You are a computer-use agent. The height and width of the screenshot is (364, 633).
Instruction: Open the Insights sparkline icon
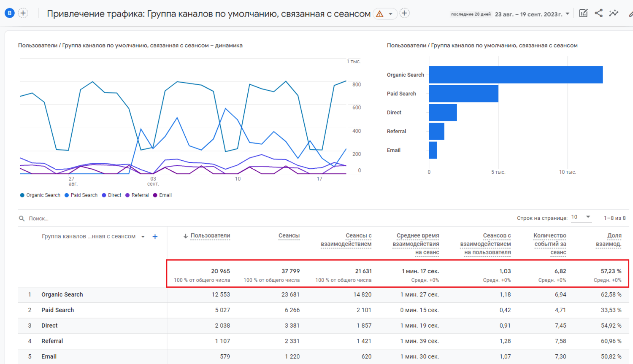pyautogui.click(x=614, y=13)
